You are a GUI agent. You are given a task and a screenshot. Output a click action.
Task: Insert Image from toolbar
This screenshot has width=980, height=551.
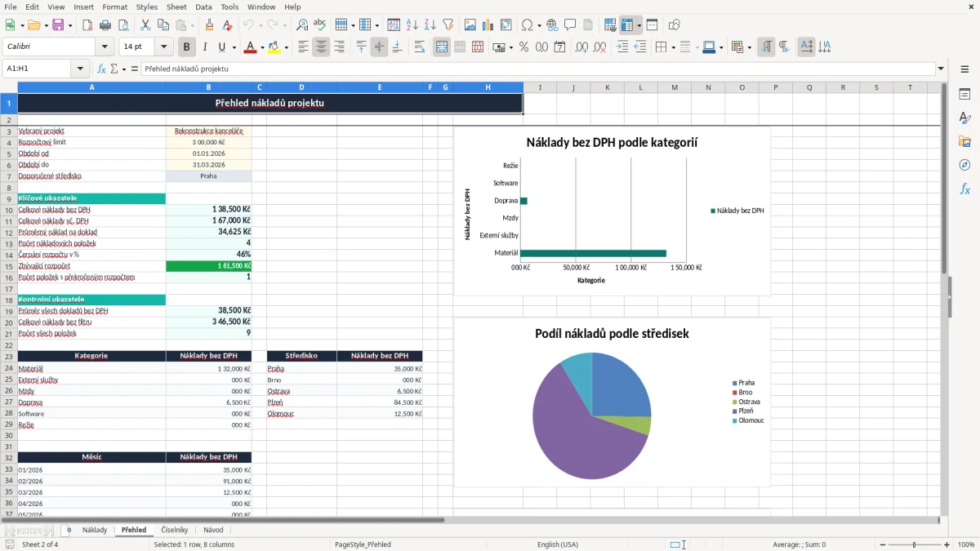click(x=470, y=25)
